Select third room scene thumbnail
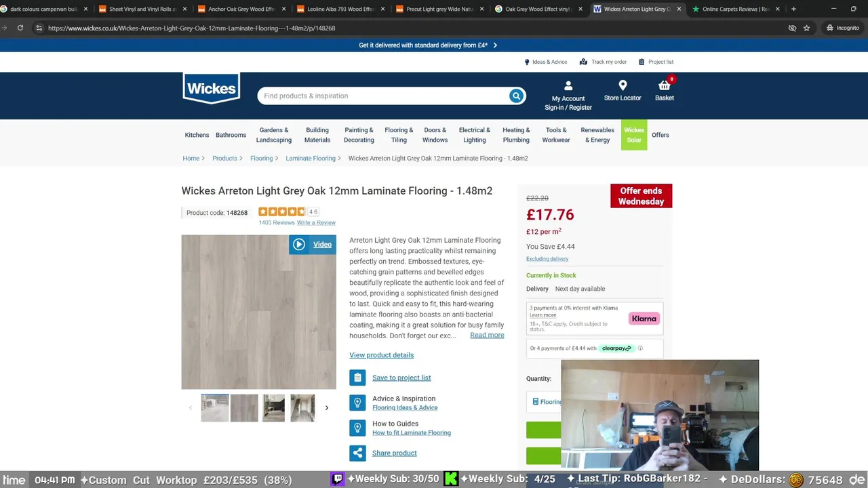 click(274, 408)
